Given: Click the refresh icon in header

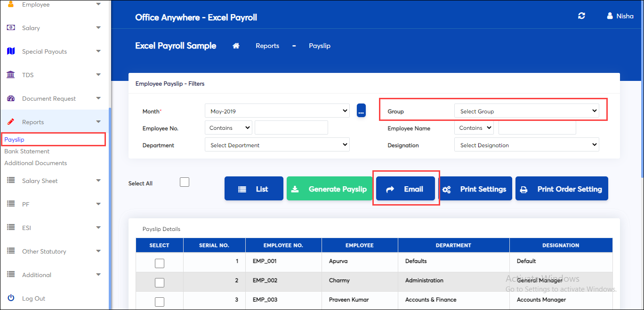Looking at the screenshot, I should 582,16.
